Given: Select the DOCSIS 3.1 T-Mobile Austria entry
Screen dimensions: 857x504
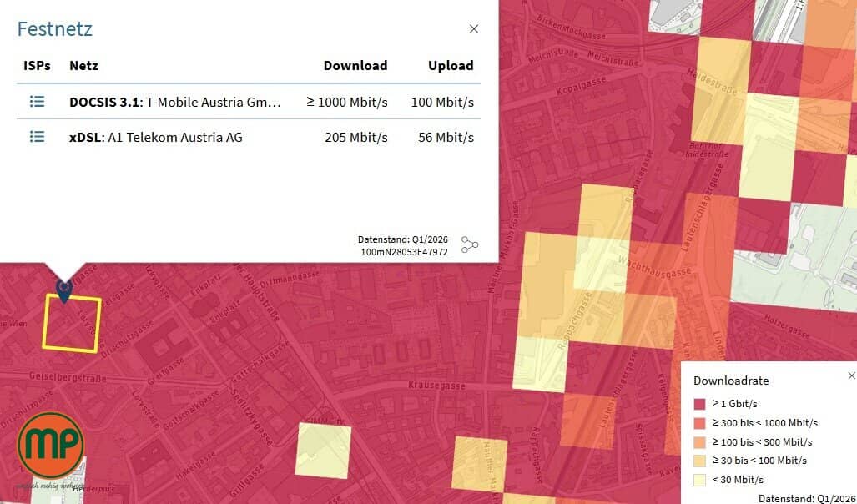Looking at the screenshot, I should coord(175,103).
